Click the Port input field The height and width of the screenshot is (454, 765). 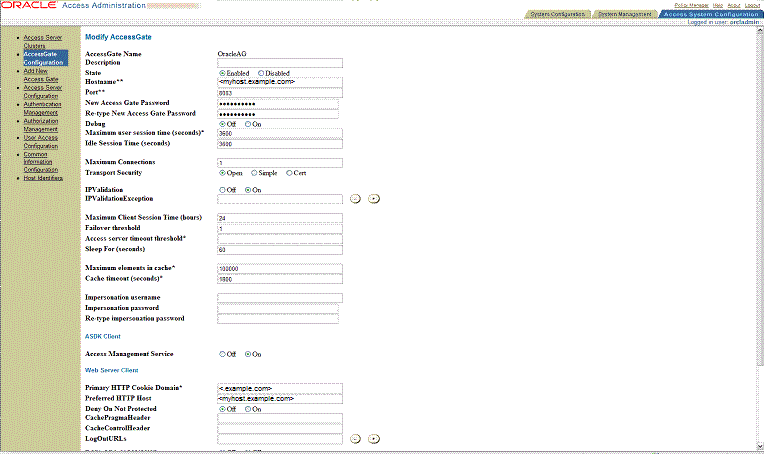coord(280,93)
